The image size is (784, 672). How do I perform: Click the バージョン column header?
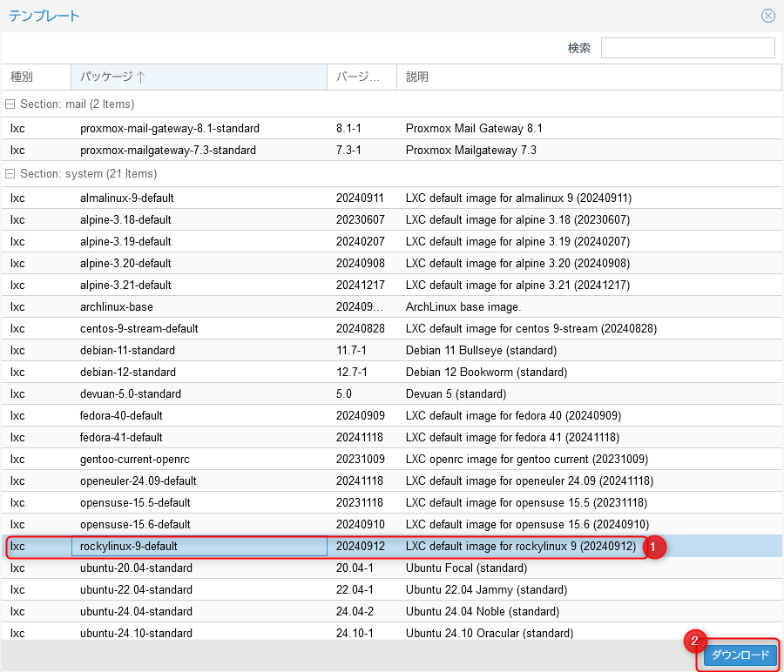coord(362,77)
